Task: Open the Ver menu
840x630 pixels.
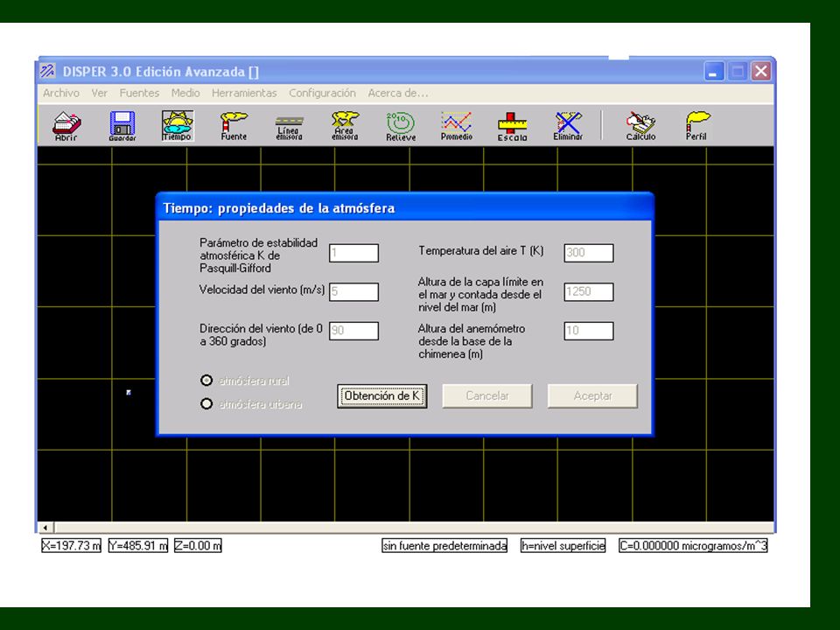Action: [99, 94]
